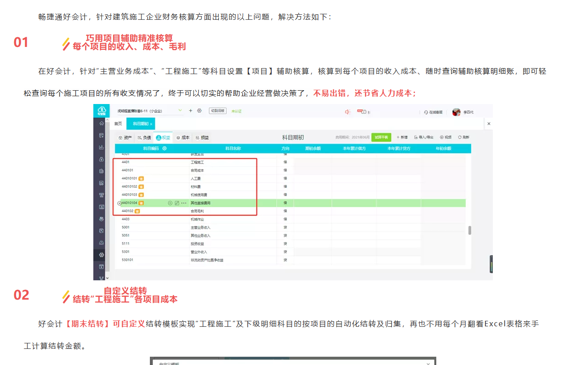Click the 其他业务收入 cell in row 5051

click(200, 235)
